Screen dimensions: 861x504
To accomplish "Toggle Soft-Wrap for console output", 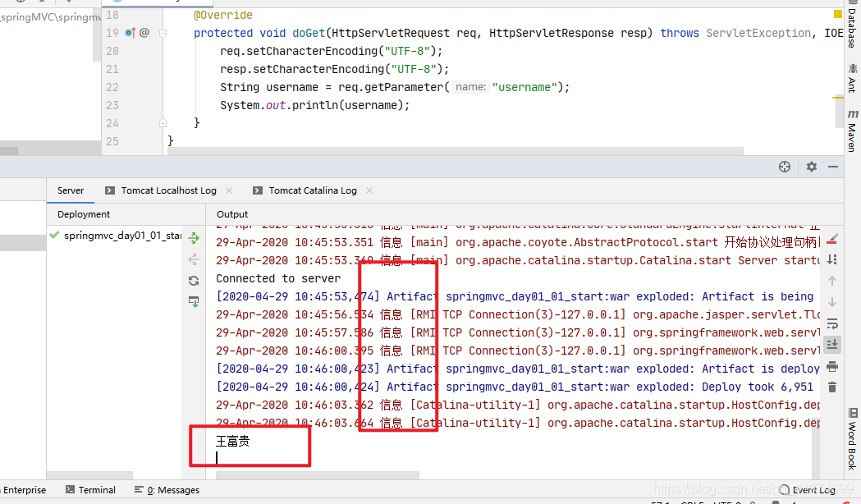I will click(x=832, y=323).
